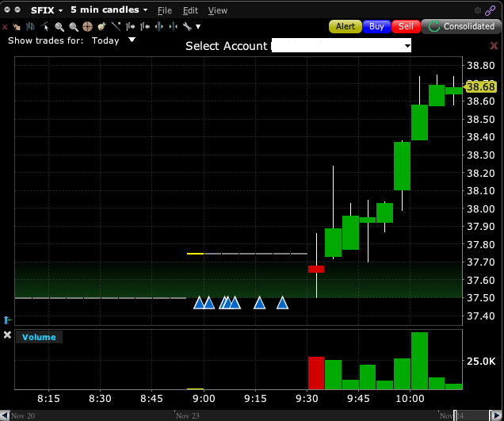Open the Edit menu
Viewport: 504px width, 421px height.
click(190, 10)
